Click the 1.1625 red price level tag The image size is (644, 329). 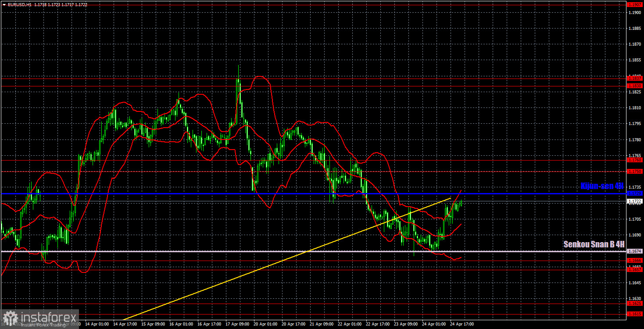coord(635,304)
